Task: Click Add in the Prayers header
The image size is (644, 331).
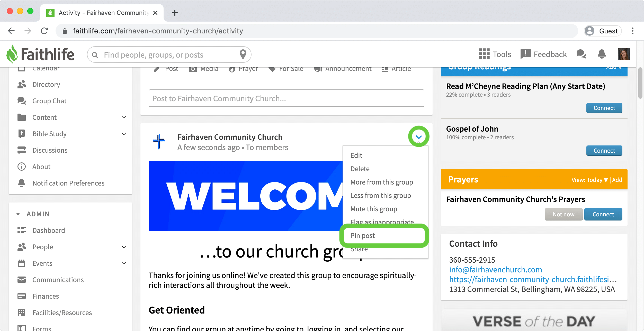Action: pyautogui.click(x=617, y=180)
